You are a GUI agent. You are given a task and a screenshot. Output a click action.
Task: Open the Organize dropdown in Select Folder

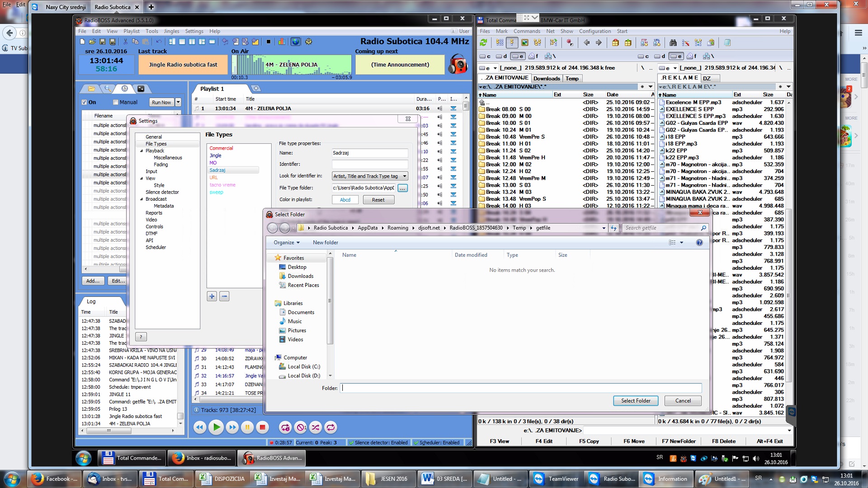pyautogui.click(x=287, y=243)
